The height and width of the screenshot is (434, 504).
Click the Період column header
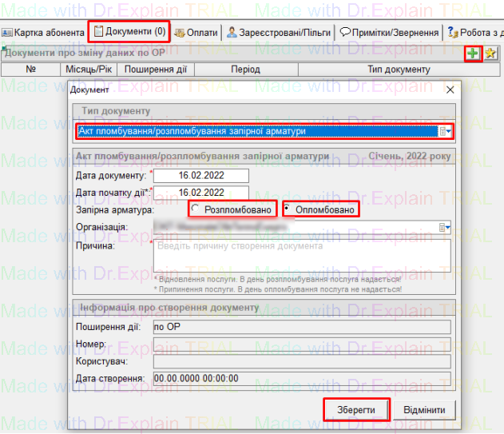[245, 70]
